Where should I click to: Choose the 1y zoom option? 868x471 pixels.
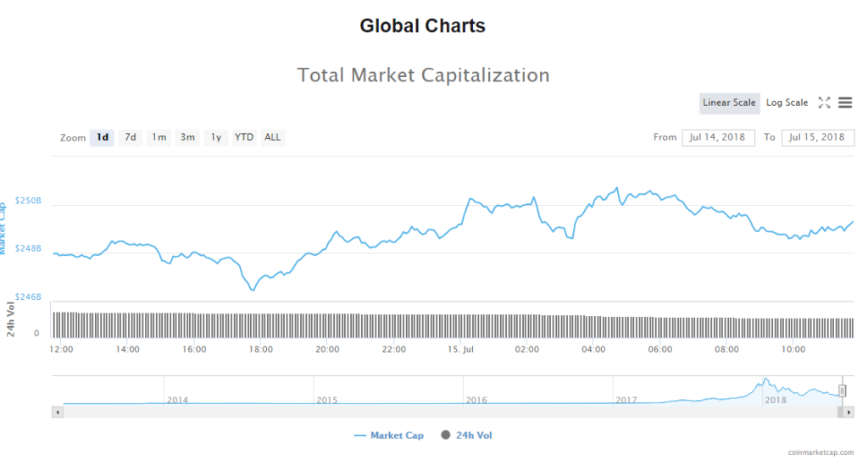point(216,137)
